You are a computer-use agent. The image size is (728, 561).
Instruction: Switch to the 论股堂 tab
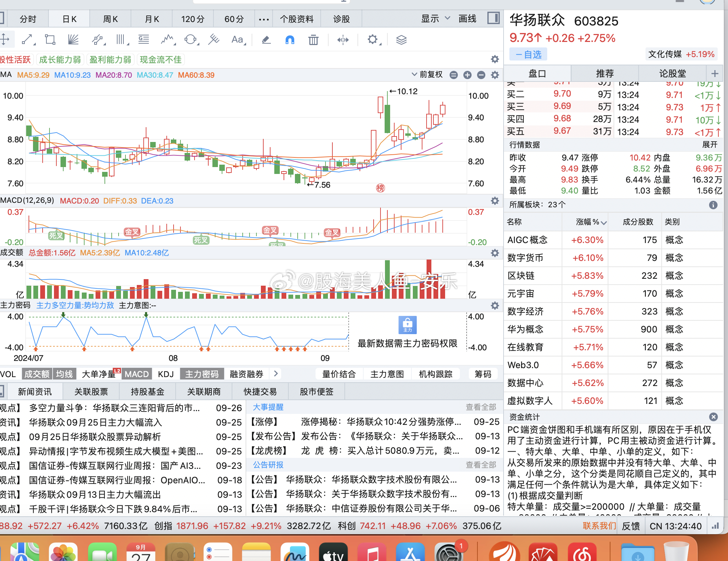point(672,74)
